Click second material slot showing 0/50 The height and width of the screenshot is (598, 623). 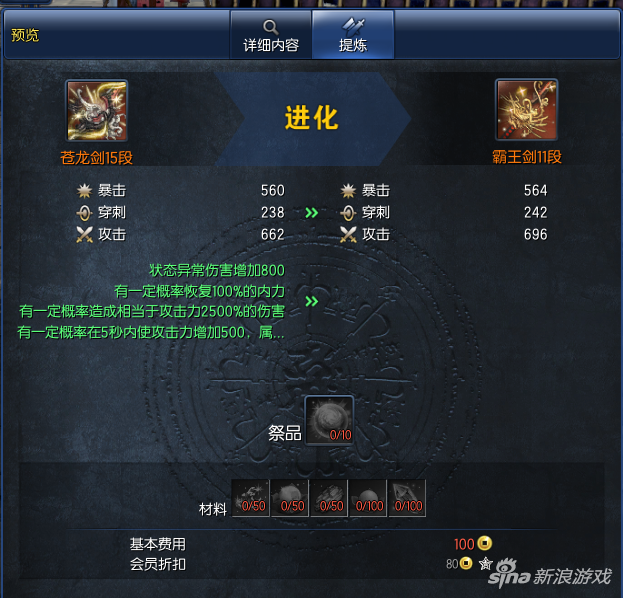pos(290,498)
